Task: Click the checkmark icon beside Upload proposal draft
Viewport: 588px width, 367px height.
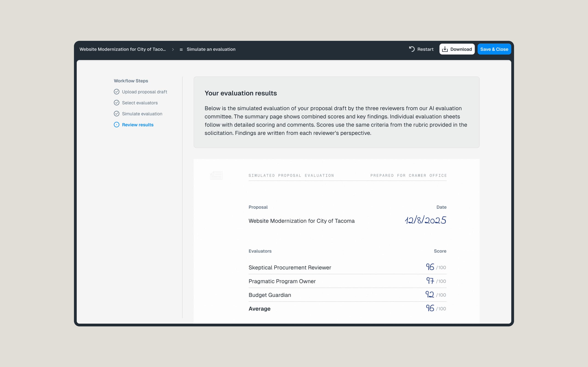Action: tap(117, 92)
